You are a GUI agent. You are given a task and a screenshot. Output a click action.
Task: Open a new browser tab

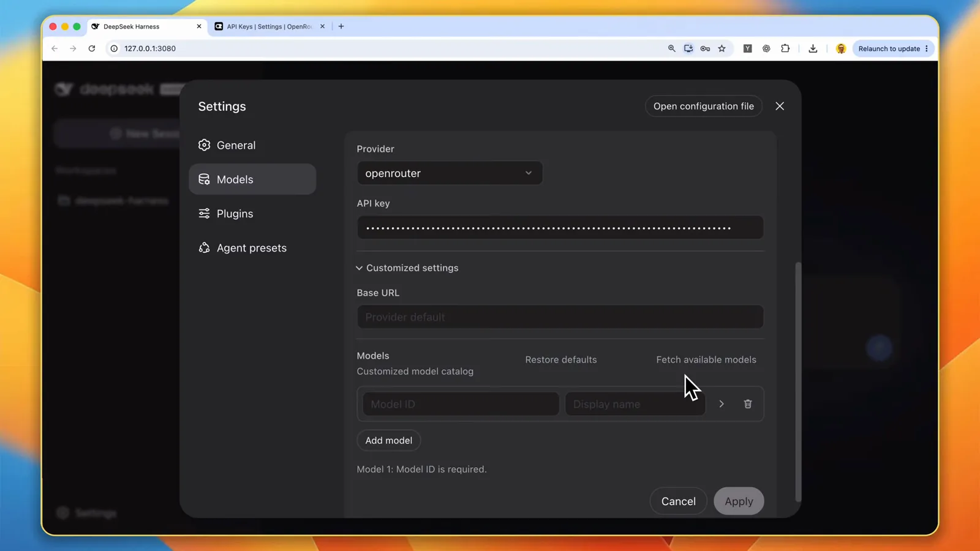point(341,26)
